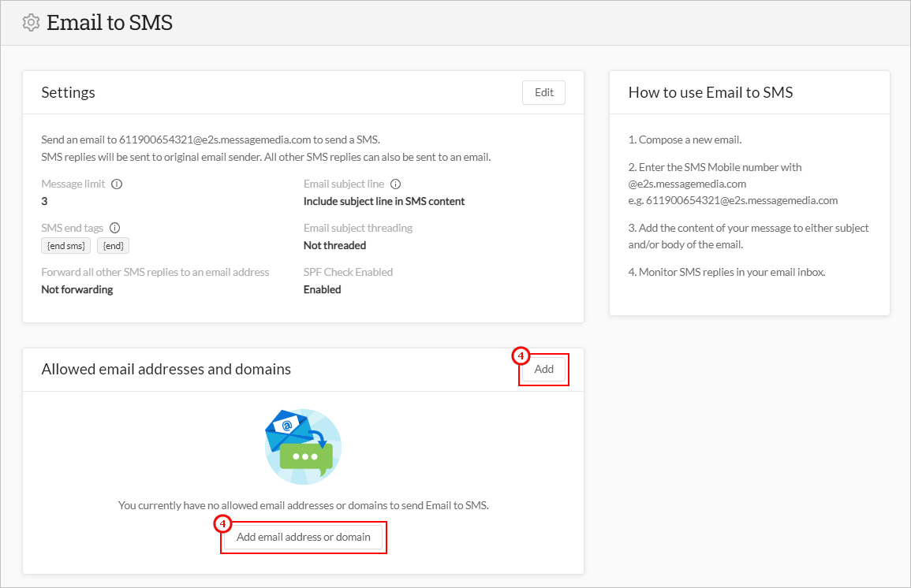The width and height of the screenshot is (911, 588).
Task: Click the Email subject line info icon
Action: (x=397, y=183)
